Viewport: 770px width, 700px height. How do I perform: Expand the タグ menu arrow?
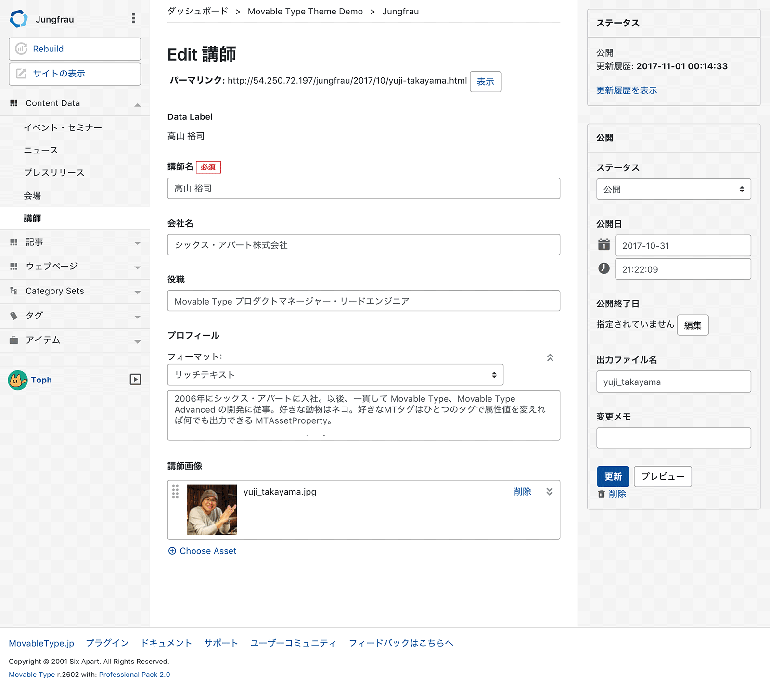coord(138,317)
